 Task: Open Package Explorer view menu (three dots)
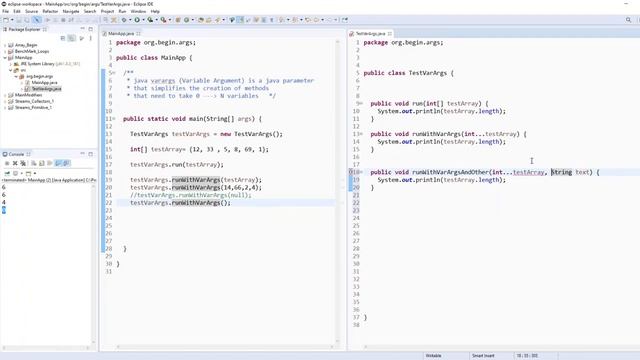pos(90,38)
